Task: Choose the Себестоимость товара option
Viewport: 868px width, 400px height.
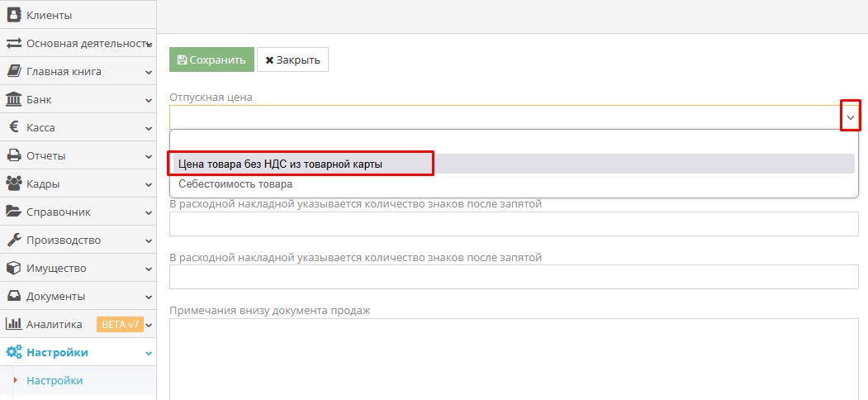Action: [x=235, y=184]
